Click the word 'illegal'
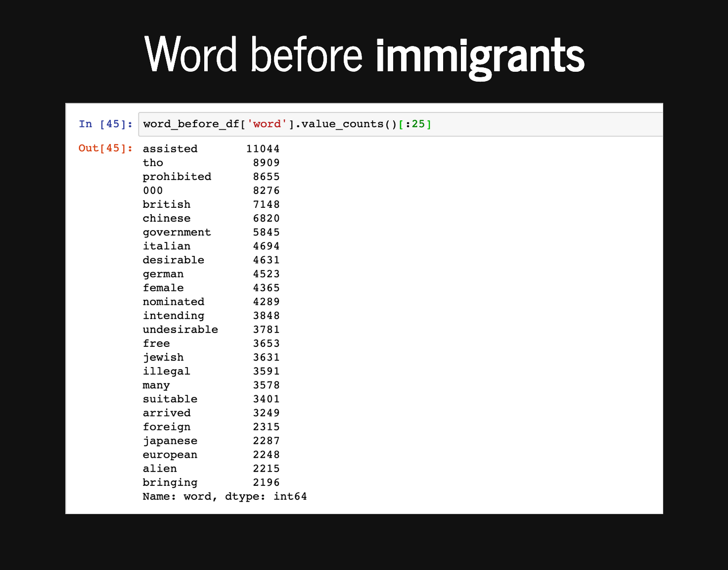This screenshot has width=728, height=570. (x=167, y=371)
